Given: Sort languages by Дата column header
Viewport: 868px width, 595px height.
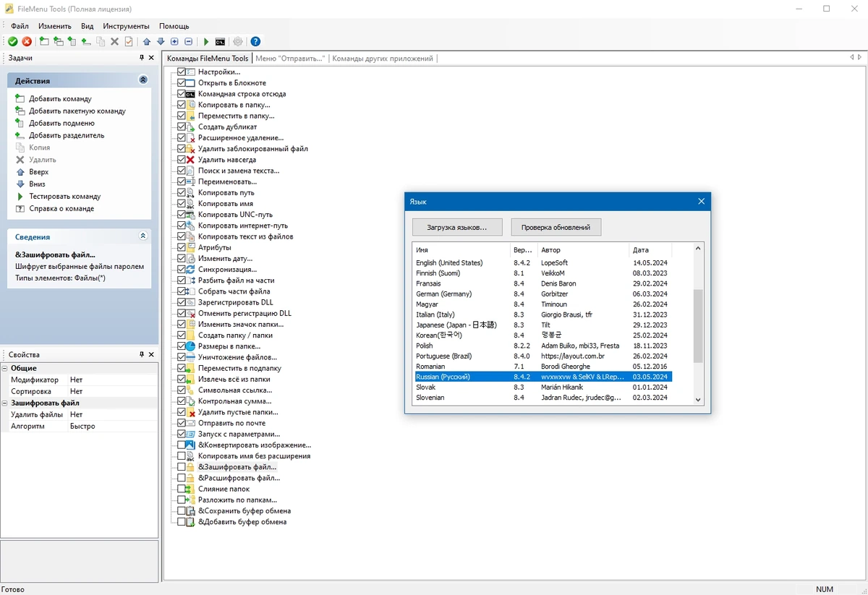Looking at the screenshot, I should (x=650, y=250).
